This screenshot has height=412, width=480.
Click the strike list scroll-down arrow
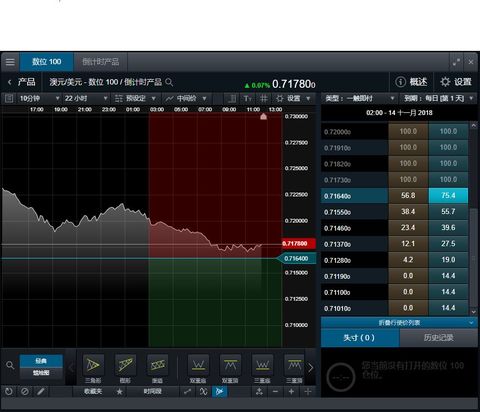pyautogui.click(x=474, y=312)
